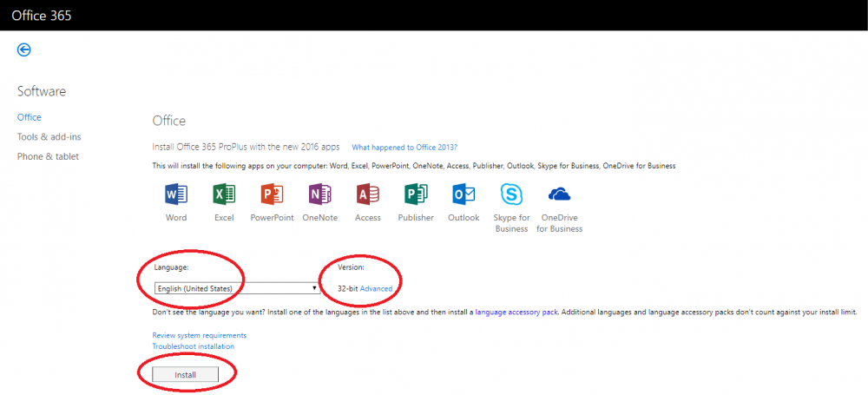
Task: Click the 'OneNote' label under its icon
Action: (x=320, y=218)
